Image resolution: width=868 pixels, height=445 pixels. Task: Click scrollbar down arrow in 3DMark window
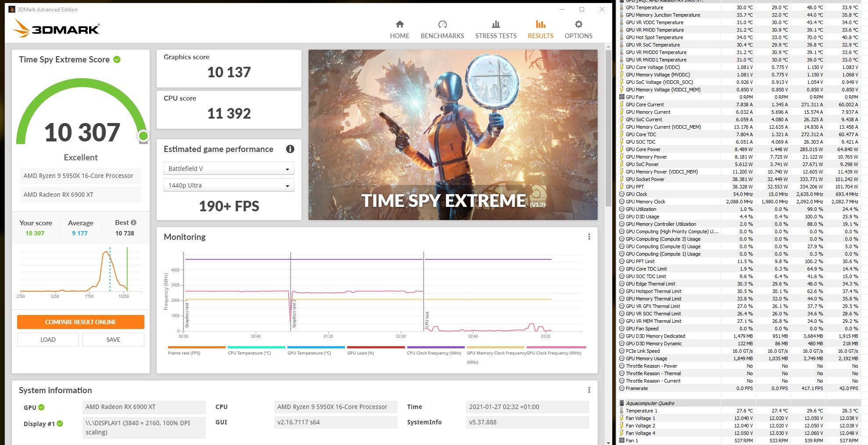[x=608, y=442]
